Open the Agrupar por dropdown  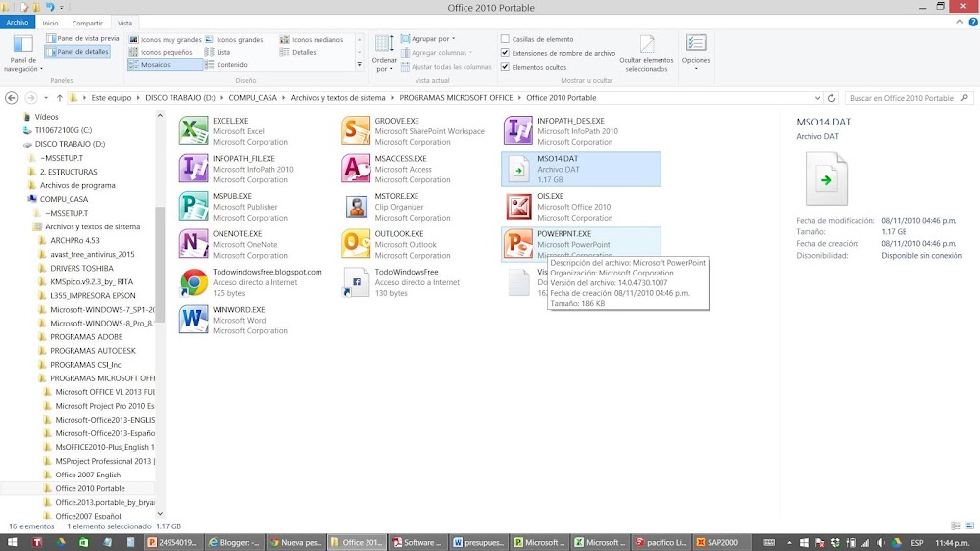point(428,39)
